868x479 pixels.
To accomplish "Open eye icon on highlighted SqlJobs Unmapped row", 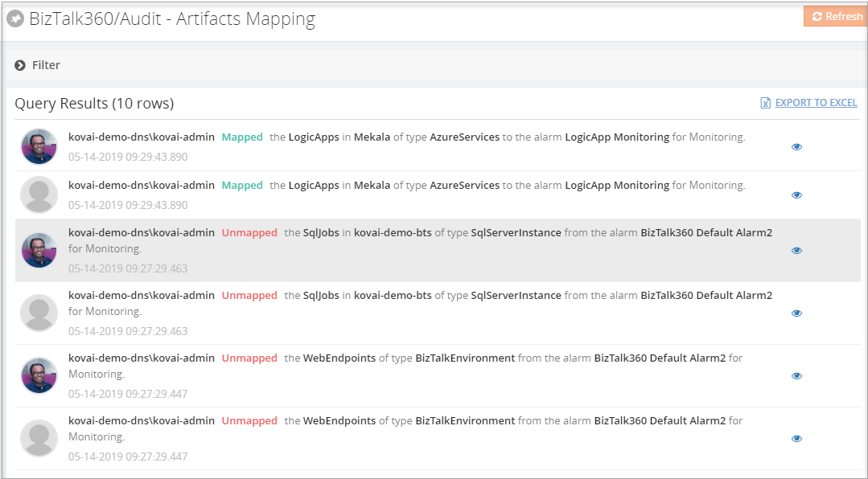I will point(796,251).
